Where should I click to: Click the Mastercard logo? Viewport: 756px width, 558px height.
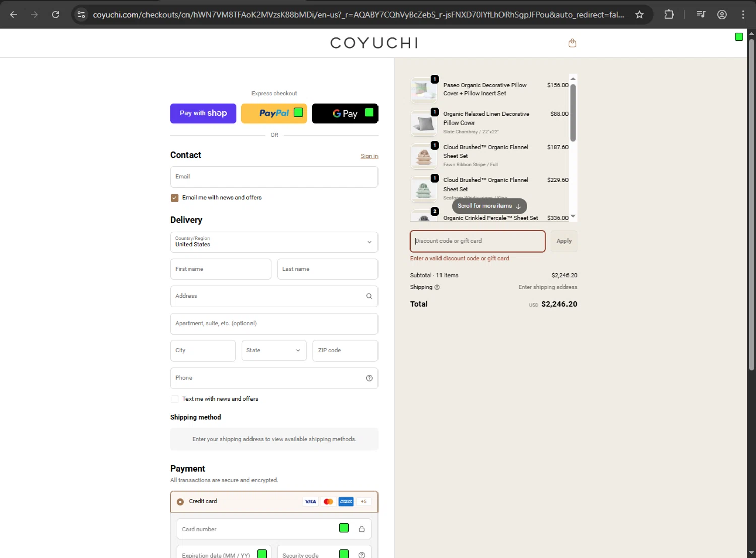tap(328, 501)
